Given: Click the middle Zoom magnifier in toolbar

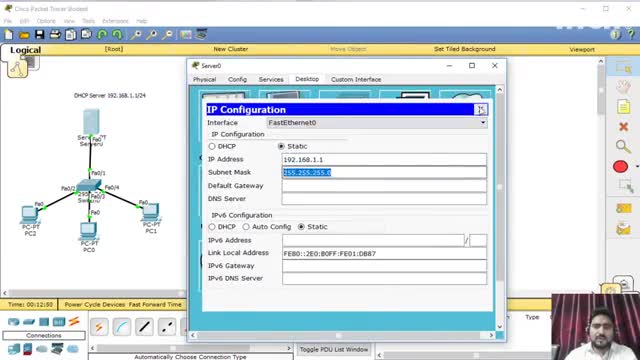Looking at the screenshot, I should tap(151, 35).
